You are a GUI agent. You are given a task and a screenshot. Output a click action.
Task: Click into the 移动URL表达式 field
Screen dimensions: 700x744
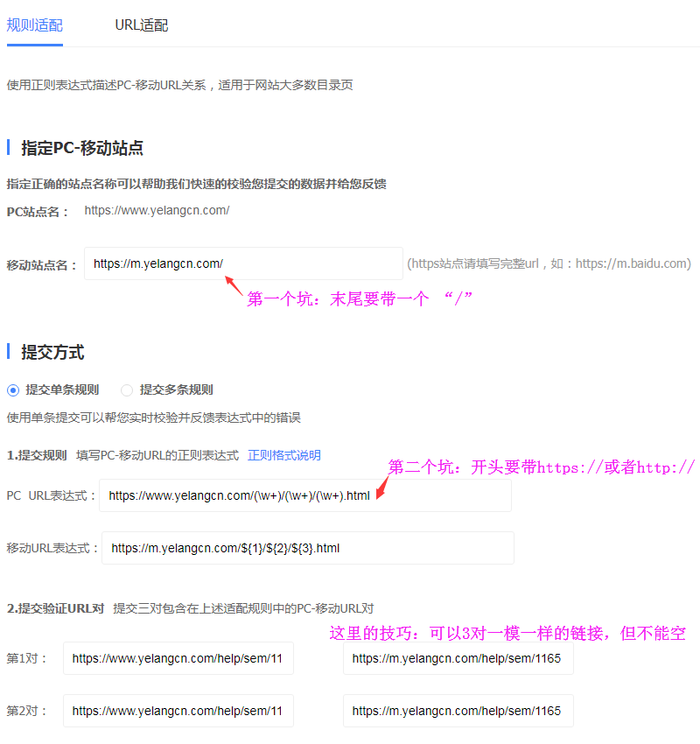coord(307,549)
